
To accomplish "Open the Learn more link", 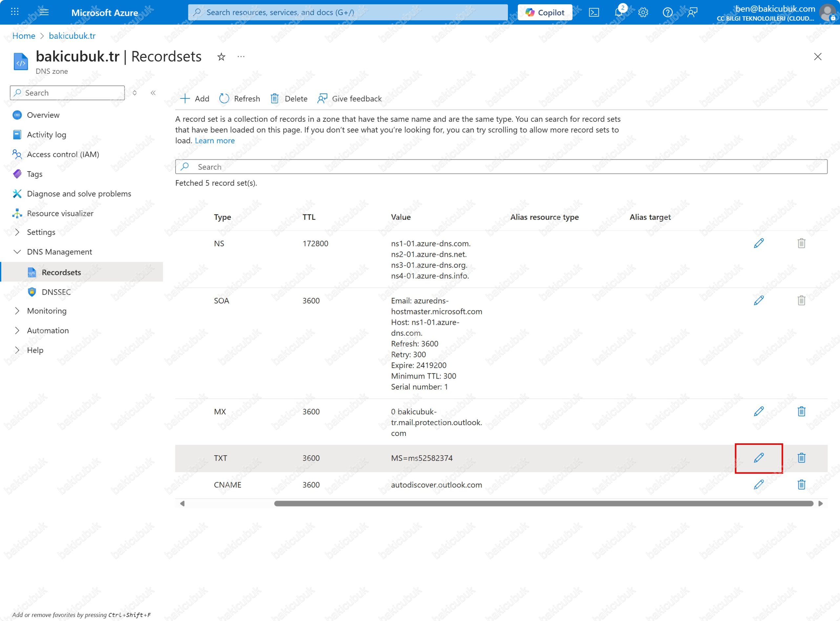I will [x=215, y=141].
